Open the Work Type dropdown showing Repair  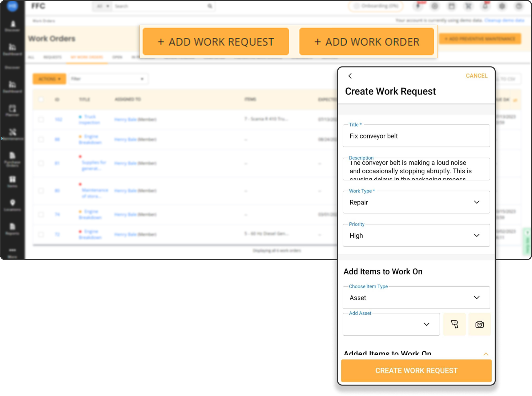click(416, 202)
